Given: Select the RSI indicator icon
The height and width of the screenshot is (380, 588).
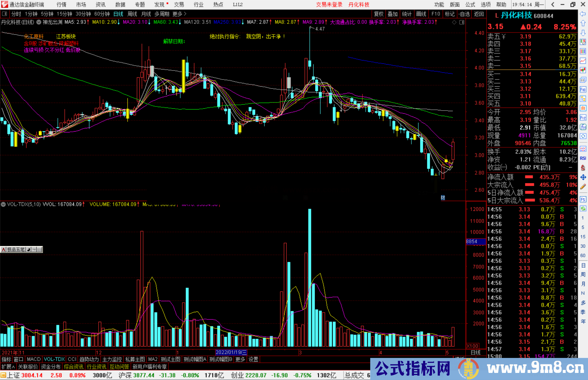Looking at the screenshot, I should [x=583, y=158].
